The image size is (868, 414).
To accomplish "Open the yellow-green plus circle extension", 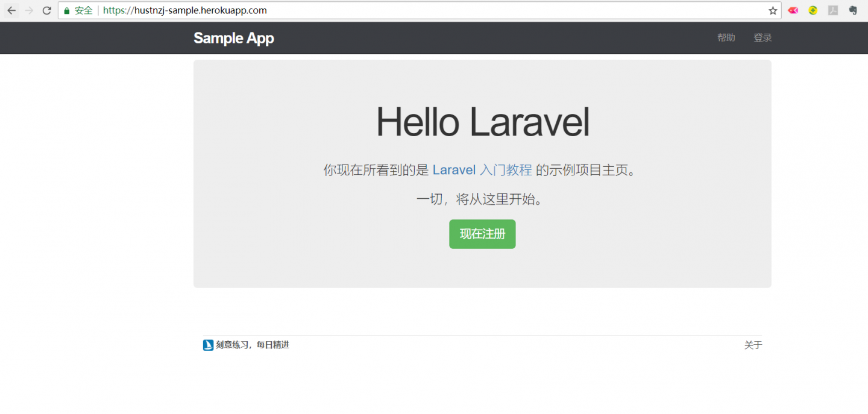I will pos(813,10).
